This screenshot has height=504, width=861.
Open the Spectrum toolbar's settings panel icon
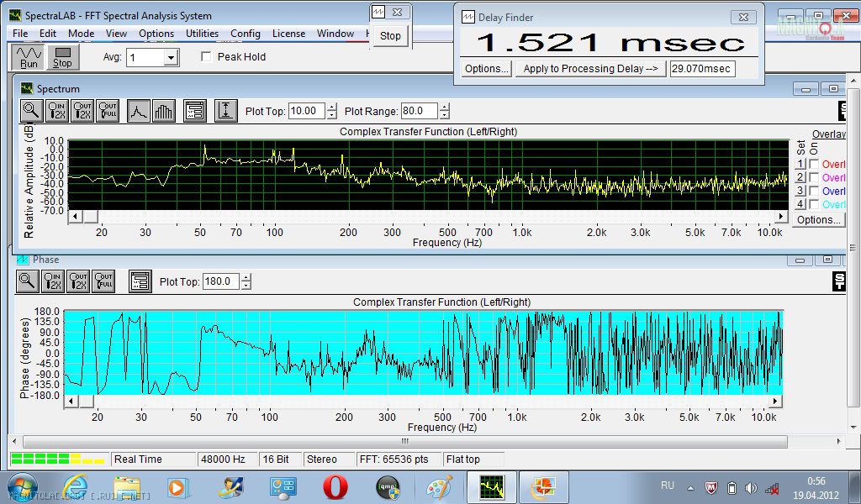(195, 111)
